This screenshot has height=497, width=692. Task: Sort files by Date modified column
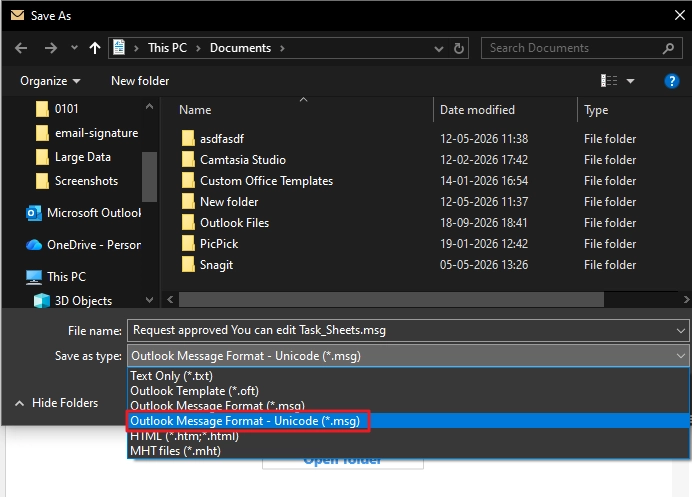[x=477, y=109]
